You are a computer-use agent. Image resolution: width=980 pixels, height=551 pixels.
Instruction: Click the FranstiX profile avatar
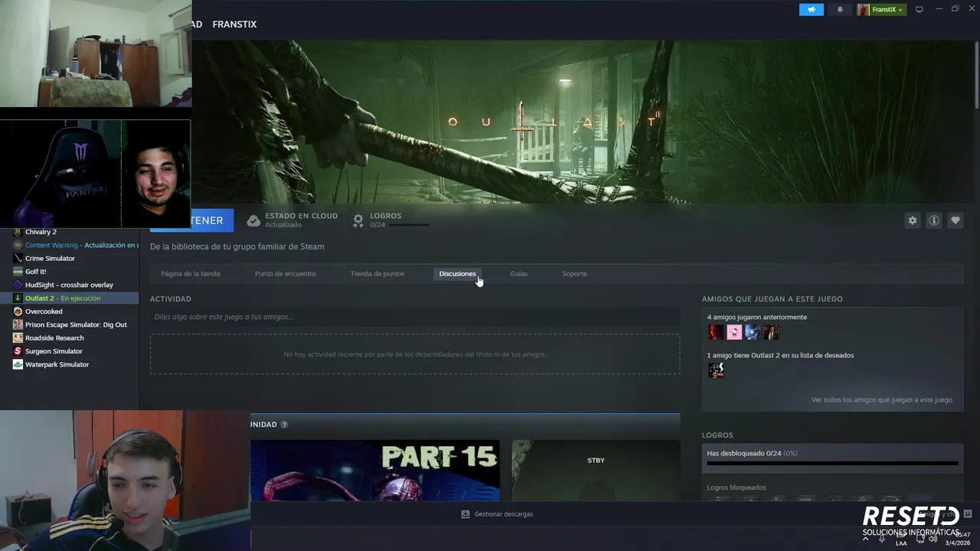[x=864, y=9]
